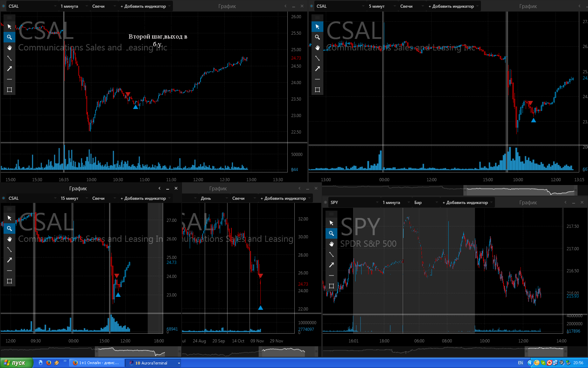The image size is (588, 368).
Task: Select zoom tool in top-left 1-minute chart
Action: (9, 37)
